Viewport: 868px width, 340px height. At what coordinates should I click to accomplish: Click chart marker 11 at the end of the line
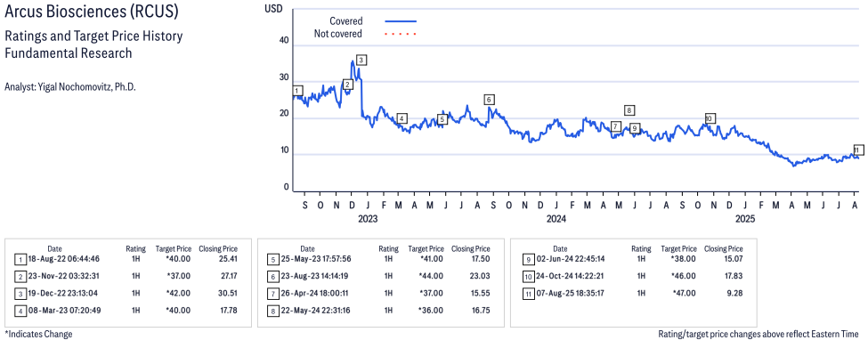coord(857,150)
